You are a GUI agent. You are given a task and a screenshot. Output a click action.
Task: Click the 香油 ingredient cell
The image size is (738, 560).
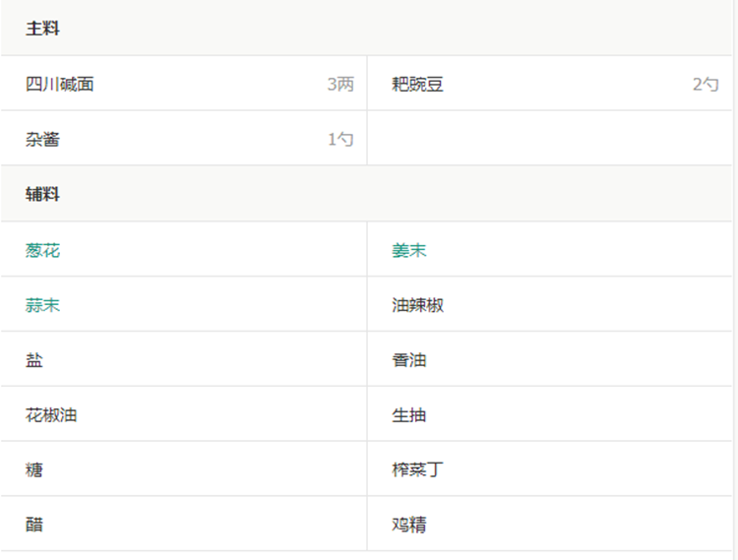tap(409, 361)
